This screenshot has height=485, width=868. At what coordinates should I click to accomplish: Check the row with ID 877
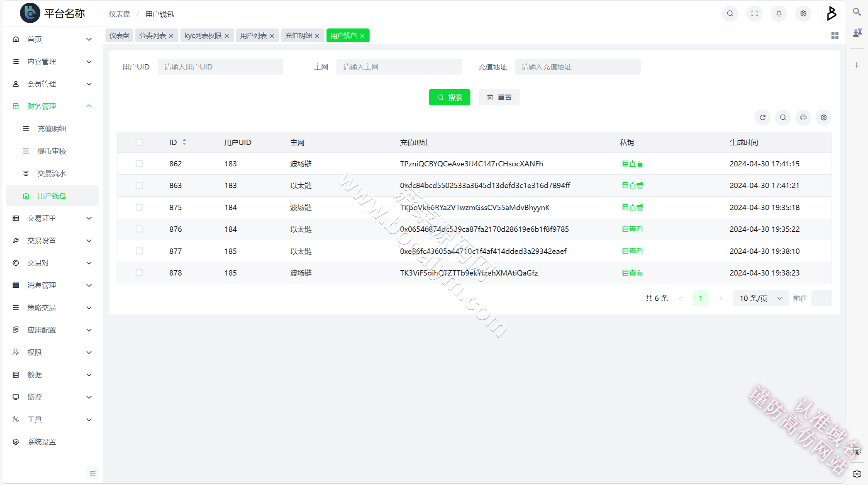pyautogui.click(x=139, y=251)
